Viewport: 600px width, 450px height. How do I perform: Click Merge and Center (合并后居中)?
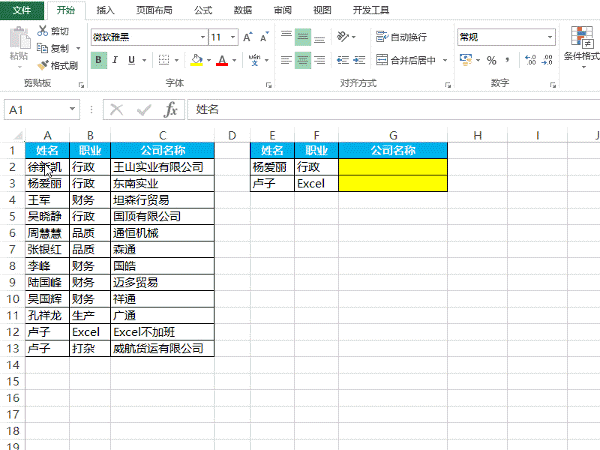[x=408, y=60]
